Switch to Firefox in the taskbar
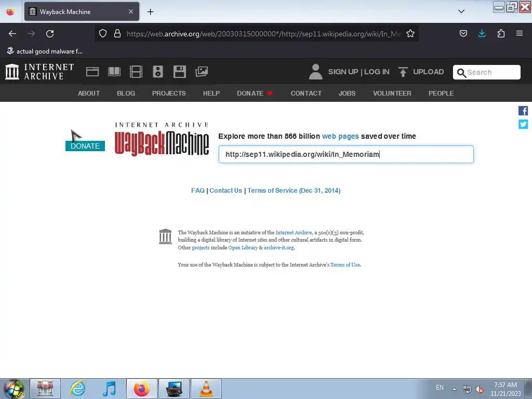 [x=142, y=389]
